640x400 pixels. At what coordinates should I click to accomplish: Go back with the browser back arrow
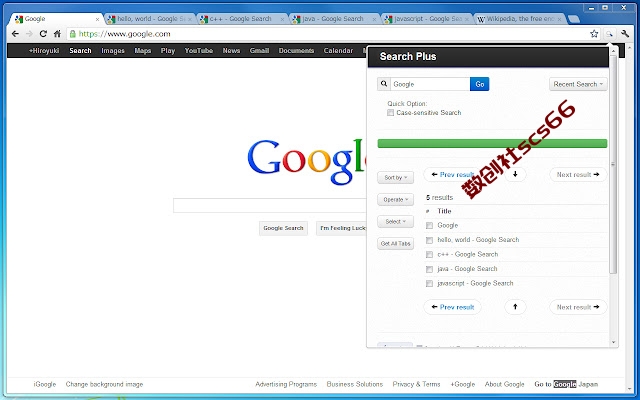coord(15,34)
